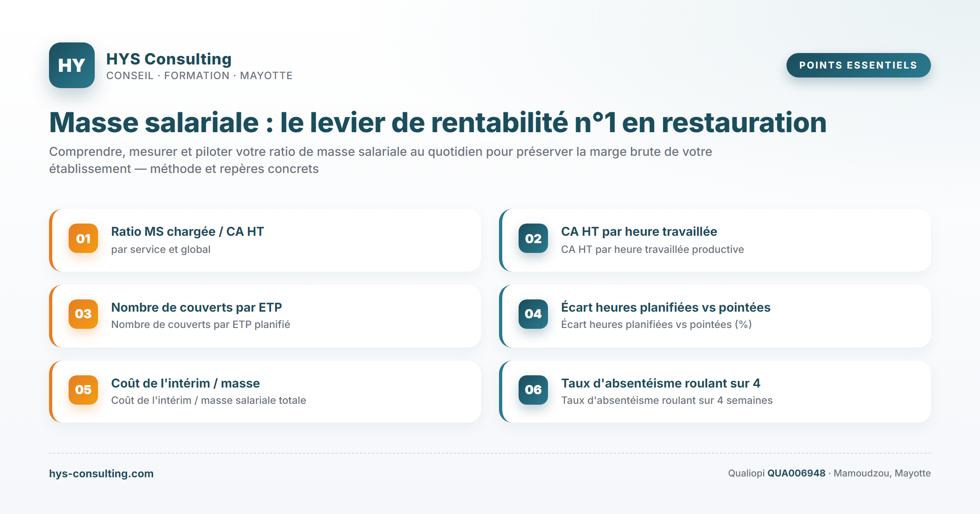Click the orange 03 number badge
This screenshot has width=980, height=514.
coord(83,314)
